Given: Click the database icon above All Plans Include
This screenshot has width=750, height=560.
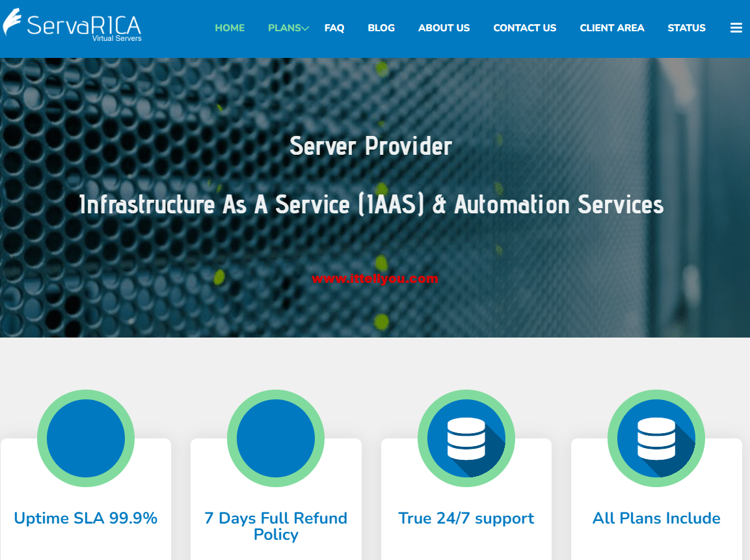Looking at the screenshot, I should coord(656,438).
